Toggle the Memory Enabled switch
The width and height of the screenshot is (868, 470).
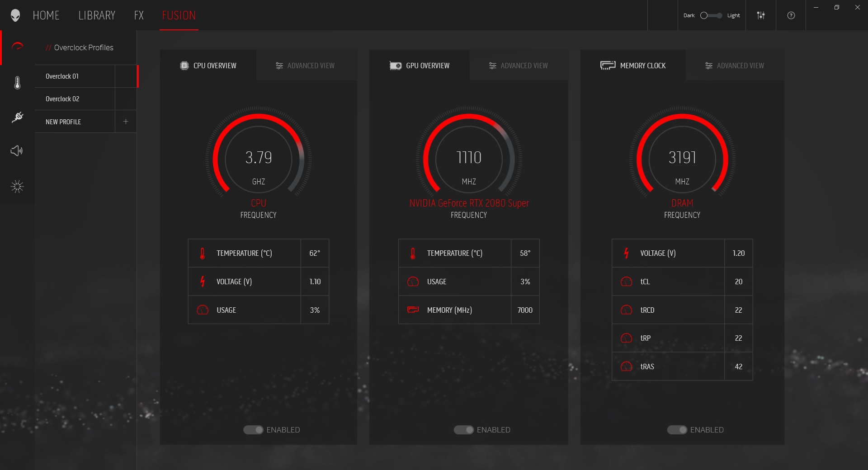pyautogui.click(x=677, y=430)
